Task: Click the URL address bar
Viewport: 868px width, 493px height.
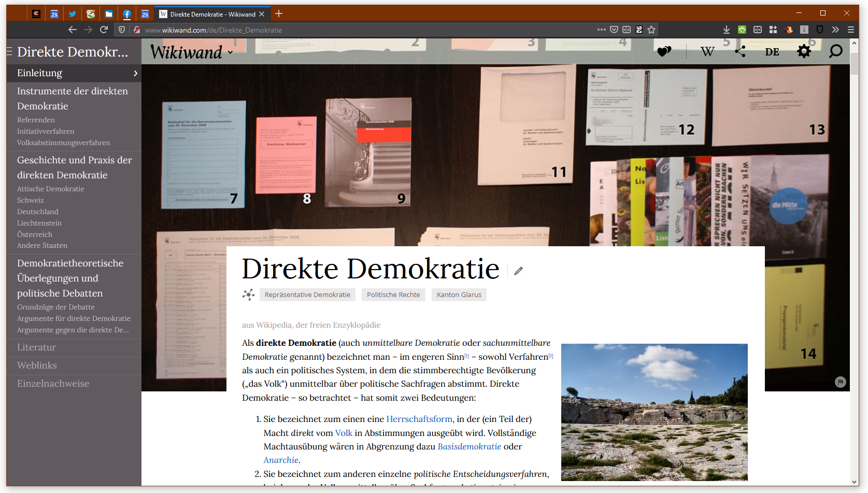Action: [x=363, y=30]
